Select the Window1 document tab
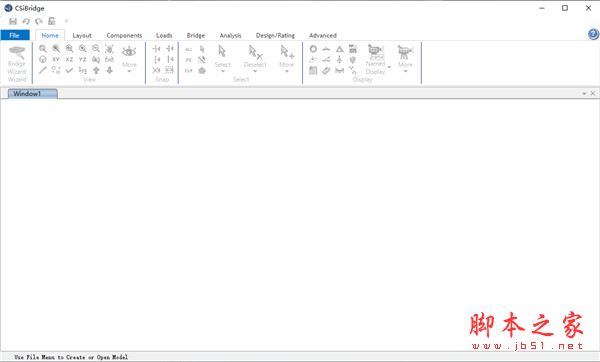This screenshot has width=600, height=362. 32,93
